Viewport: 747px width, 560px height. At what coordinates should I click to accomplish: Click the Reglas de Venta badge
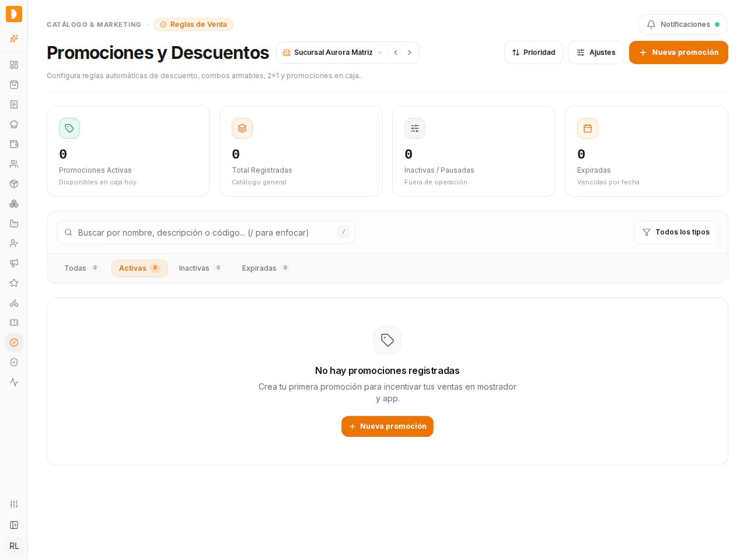pos(193,24)
